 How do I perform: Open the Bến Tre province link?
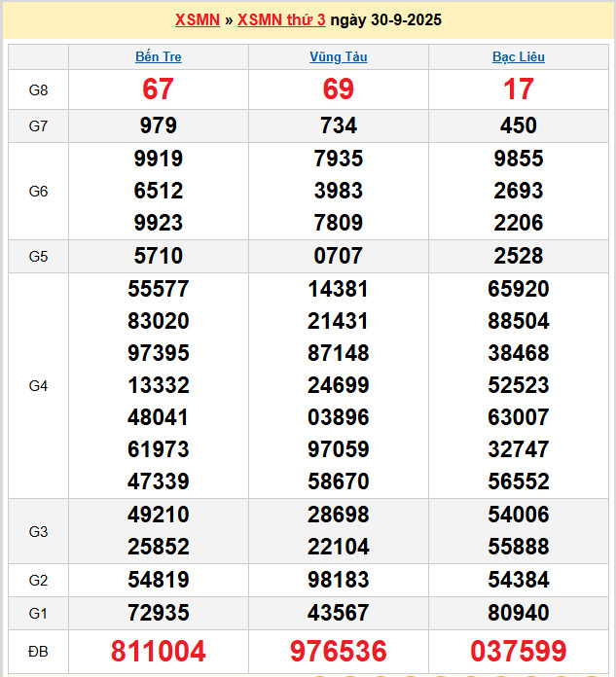coord(158,56)
